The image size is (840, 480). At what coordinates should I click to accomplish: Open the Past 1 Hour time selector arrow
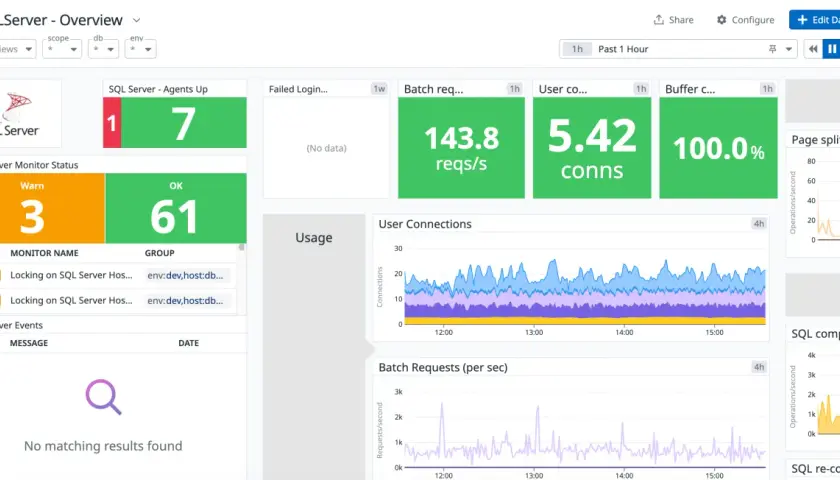(x=789, y=49)
